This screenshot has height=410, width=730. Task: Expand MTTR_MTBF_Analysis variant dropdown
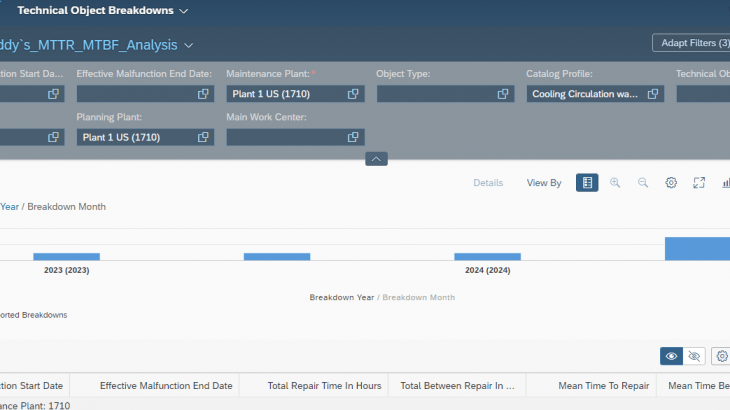click(x=188, y=45)
